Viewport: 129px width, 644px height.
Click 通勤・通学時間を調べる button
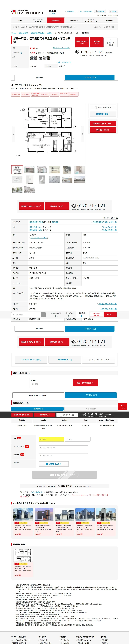click(85, 383)
